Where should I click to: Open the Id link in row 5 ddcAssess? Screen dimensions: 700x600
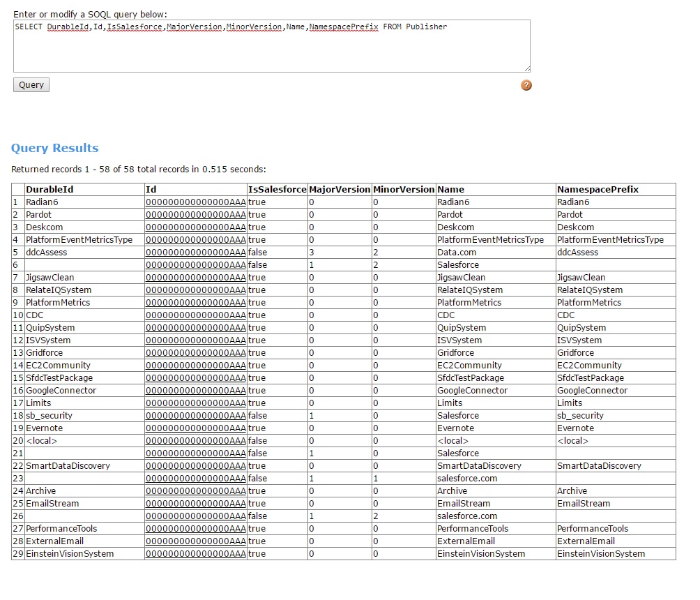point(195,252)
